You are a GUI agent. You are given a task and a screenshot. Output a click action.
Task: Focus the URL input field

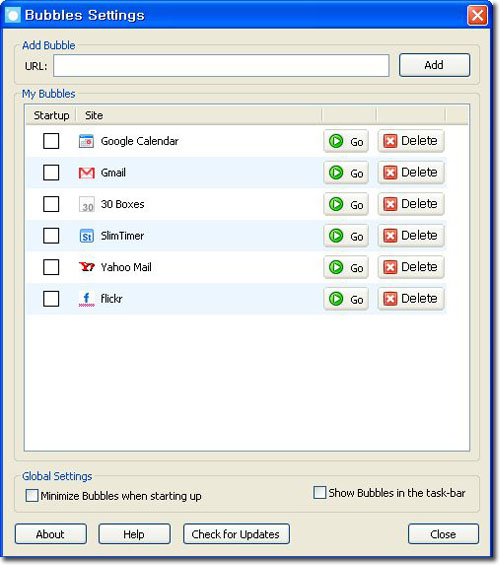click(x=221, y=66)
